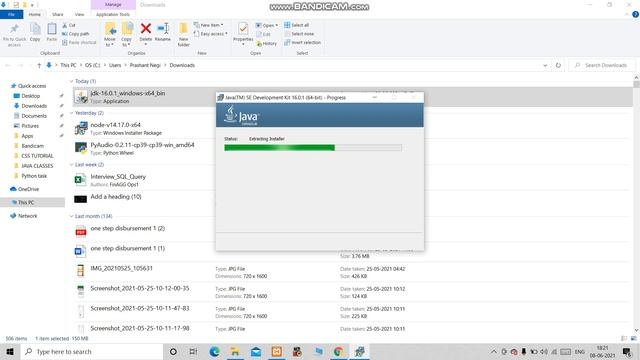Click Select none in ribbon
640x360 pixels.
coord(299,34)
